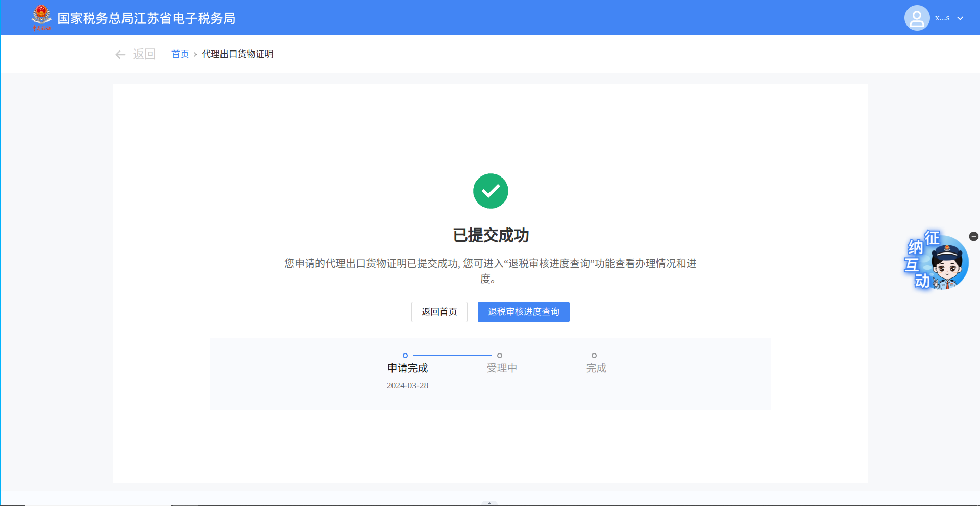Viewport: 980px width, 506px height.
Task: Click the 受理中 step circle
Action: click(x=500, y=356)
